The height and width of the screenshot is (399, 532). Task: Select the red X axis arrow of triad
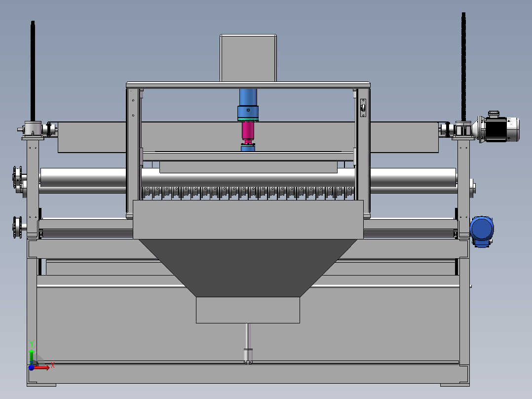click(42, 368)
